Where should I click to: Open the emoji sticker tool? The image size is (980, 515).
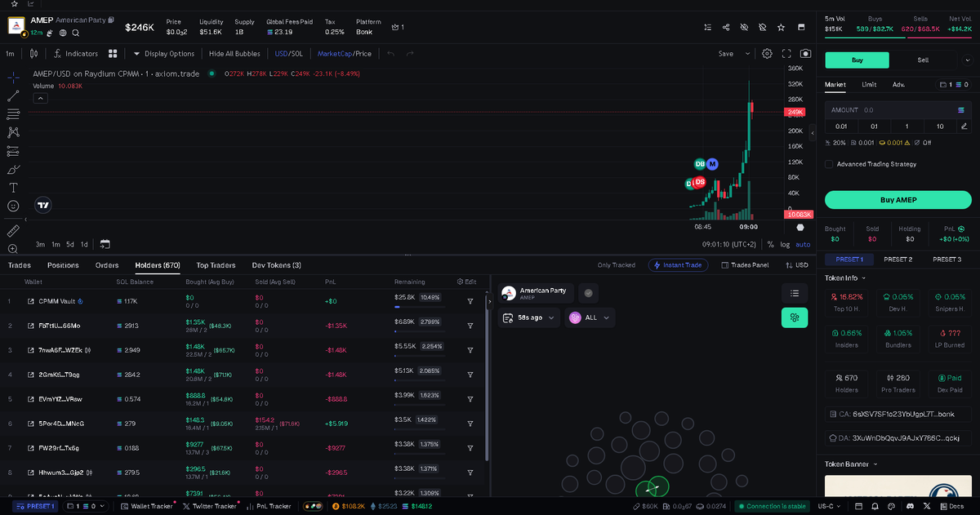(13, 206)
